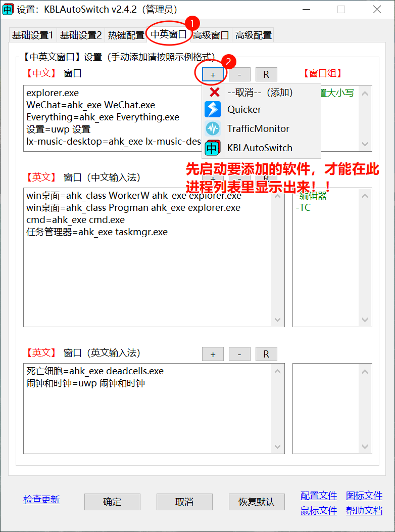Click minus button beside Chinese window list
Screen dimensions: 395x532
tap(239, 74)
